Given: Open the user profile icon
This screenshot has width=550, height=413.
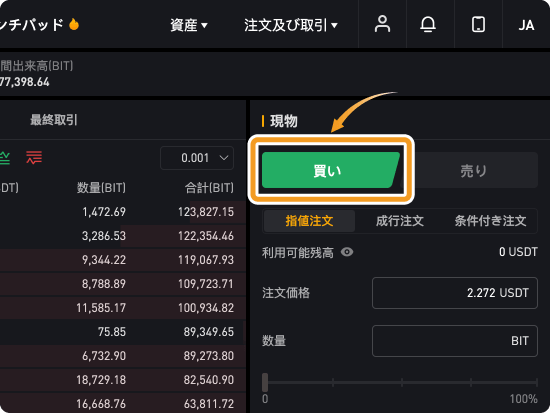Looking at the screenshot, I should [x=382, y=24].
